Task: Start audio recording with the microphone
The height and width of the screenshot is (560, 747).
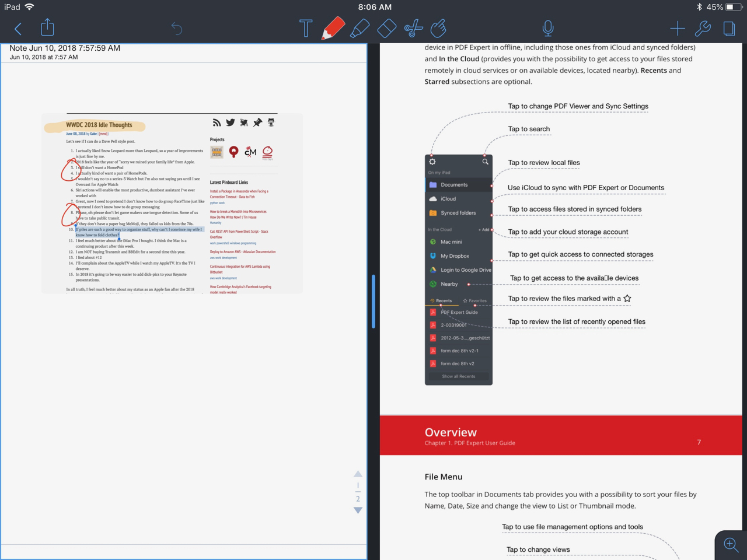Action: point(547,28)
